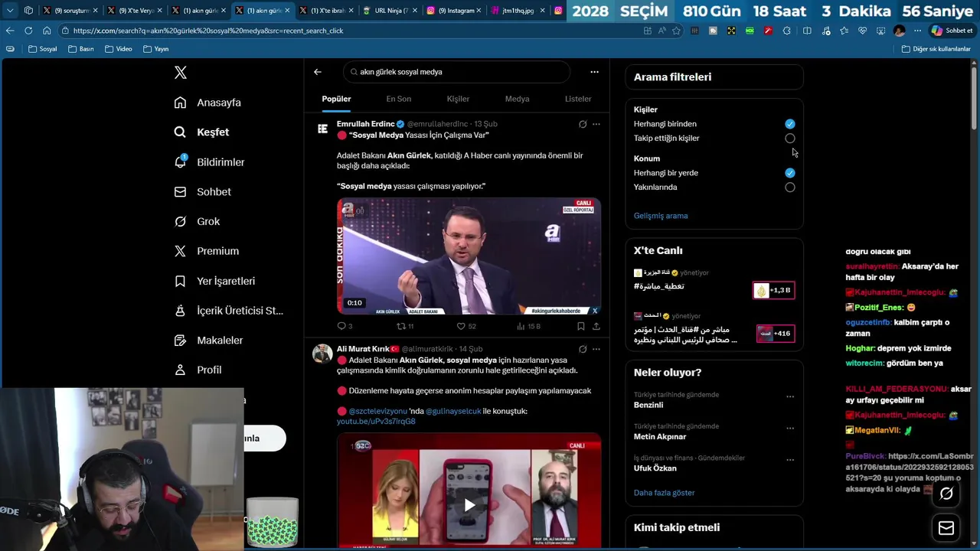Viewport: 980px width, 551px height.
Task: Reload the browser page
Action: point(28,31)
